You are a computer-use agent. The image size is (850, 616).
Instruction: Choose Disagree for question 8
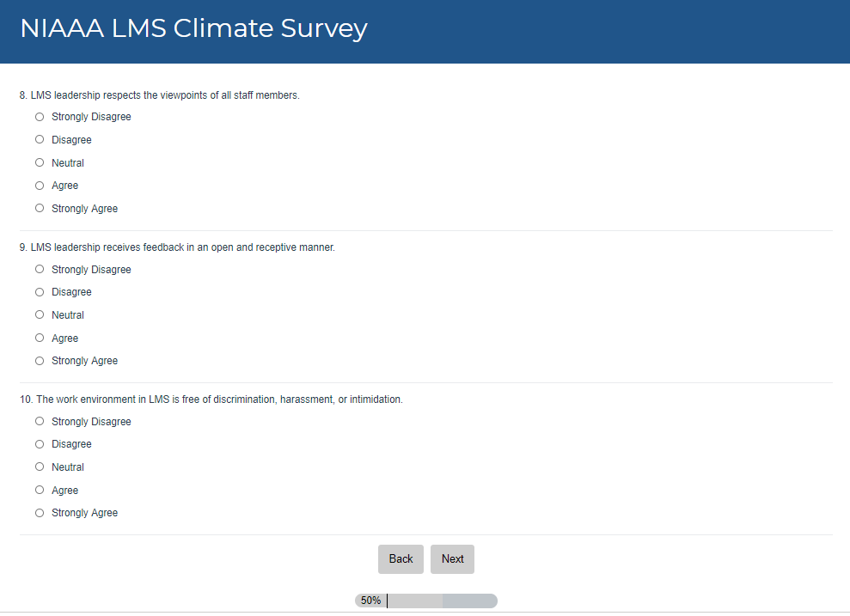pos(40,139)
